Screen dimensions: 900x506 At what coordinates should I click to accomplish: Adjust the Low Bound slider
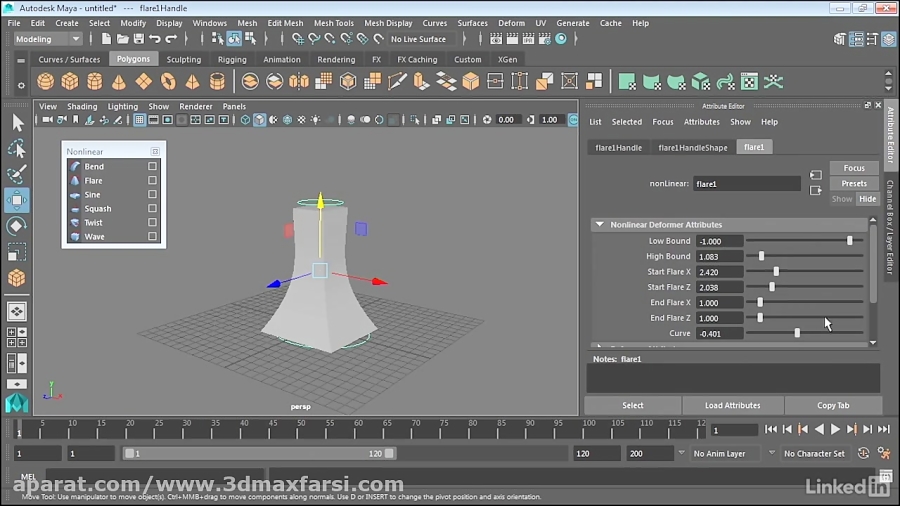pos(849,241)
